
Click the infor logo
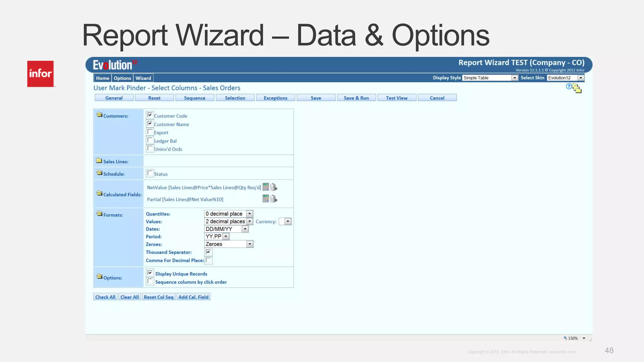click(x=40, y=74)
